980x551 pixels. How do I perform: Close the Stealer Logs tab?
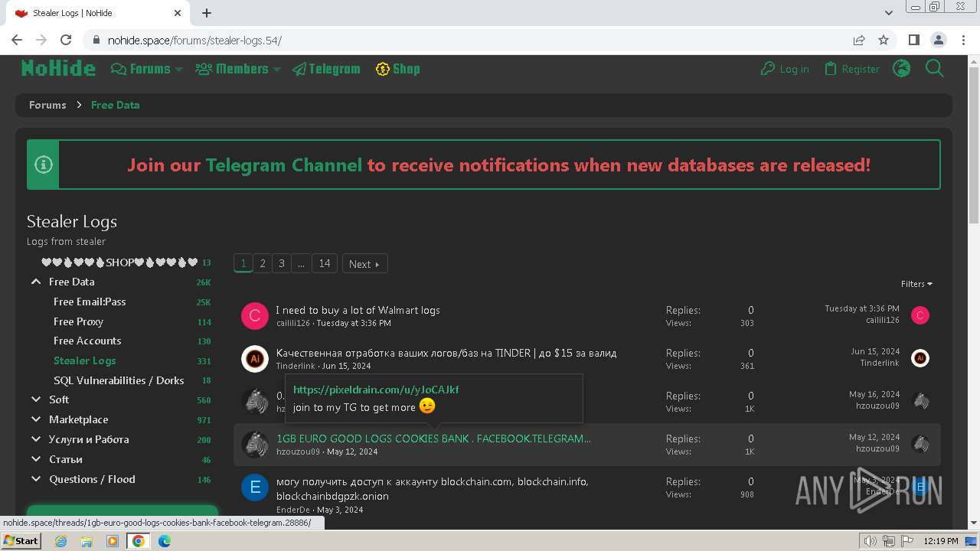tap(178, 13)
